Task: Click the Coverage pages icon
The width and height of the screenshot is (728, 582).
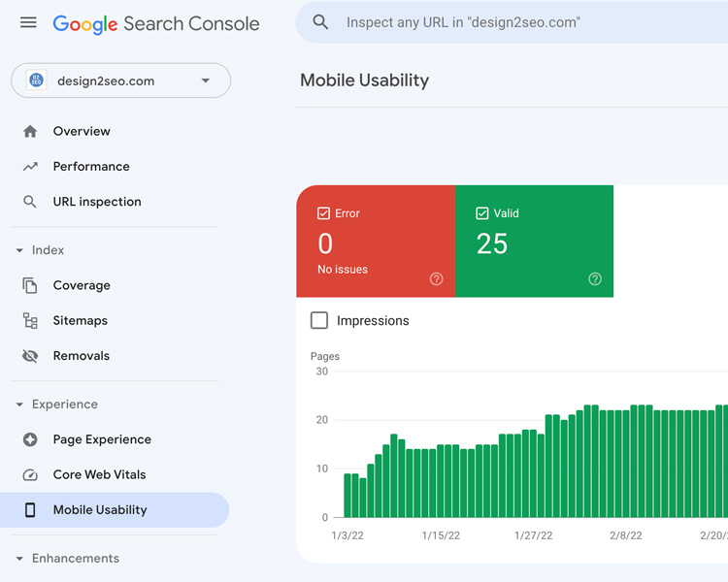Action: [x=30, y=285]
